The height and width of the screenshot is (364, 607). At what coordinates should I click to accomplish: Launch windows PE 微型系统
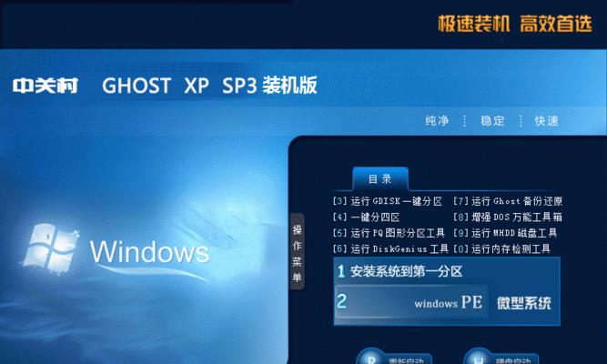tap(482, 302)
